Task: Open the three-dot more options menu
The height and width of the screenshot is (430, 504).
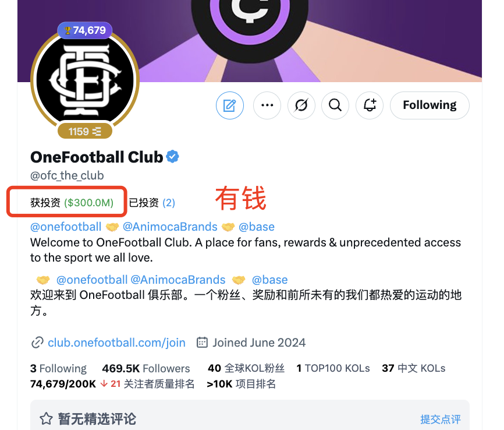Action: click(267, 105)
